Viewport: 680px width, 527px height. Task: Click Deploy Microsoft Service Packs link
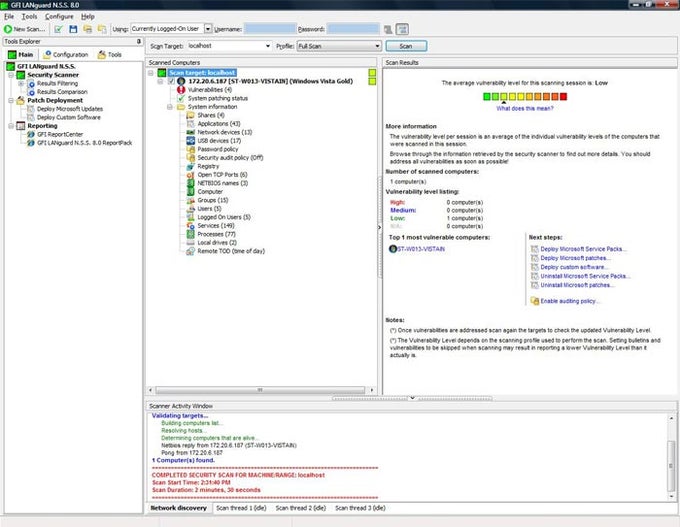pos(583,249)
